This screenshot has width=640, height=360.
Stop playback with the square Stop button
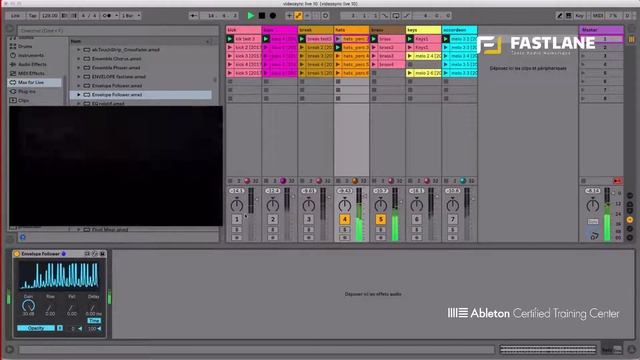(x=262, y=16)
